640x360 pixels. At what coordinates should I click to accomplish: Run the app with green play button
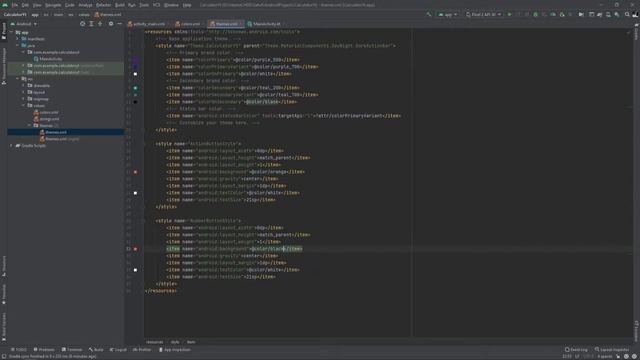(x=509, y=14)
